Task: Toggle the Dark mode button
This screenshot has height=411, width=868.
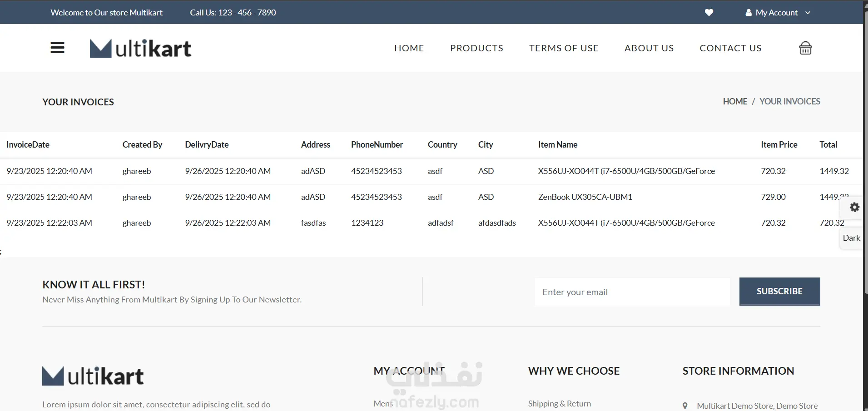Action: (x=851, y=238)
